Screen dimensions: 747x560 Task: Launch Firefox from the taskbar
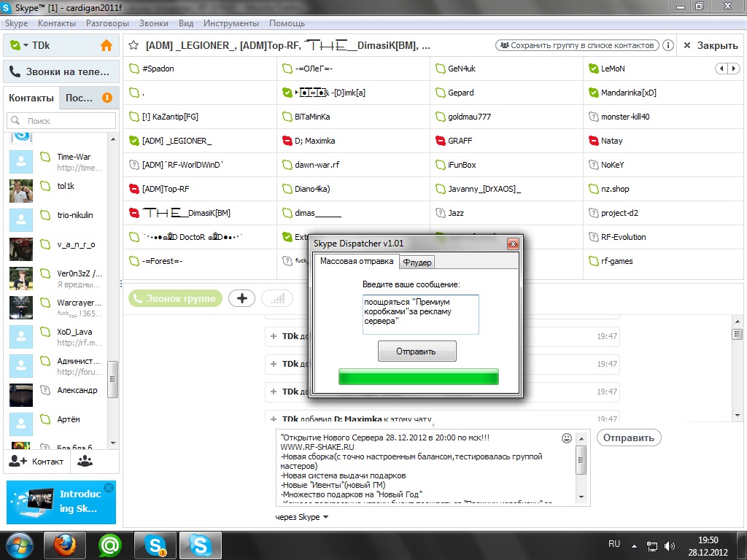[65, 545]
